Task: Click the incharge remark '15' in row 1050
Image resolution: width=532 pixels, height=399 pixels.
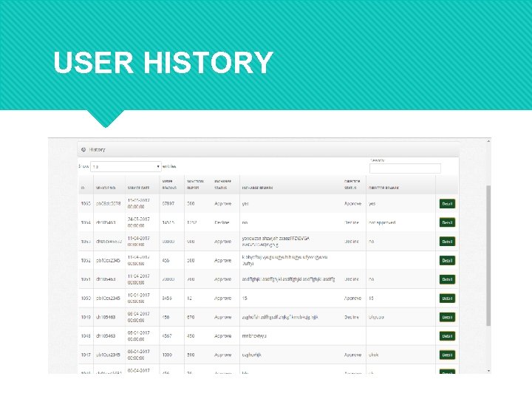Action: coord(245,299)
